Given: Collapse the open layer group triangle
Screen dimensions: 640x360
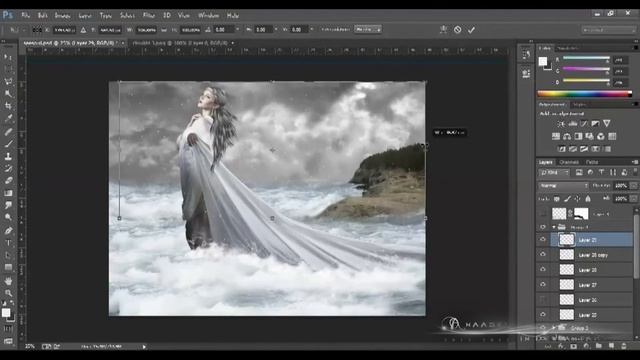Looking at the screenshot, I should [x=554, y=227].
